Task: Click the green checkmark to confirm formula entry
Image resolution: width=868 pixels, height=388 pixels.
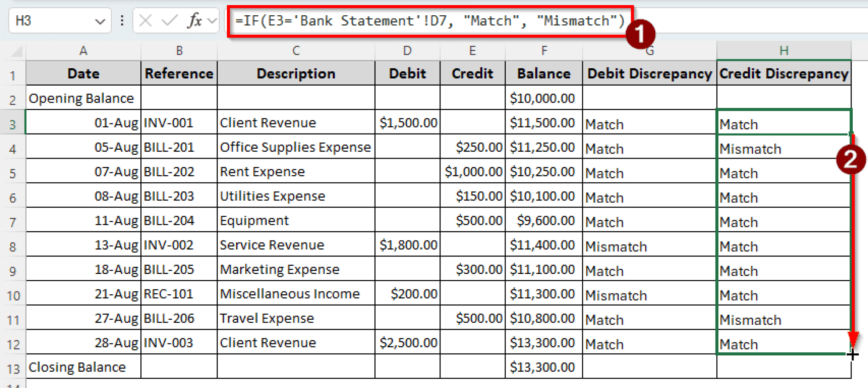Action: [169, 20]
